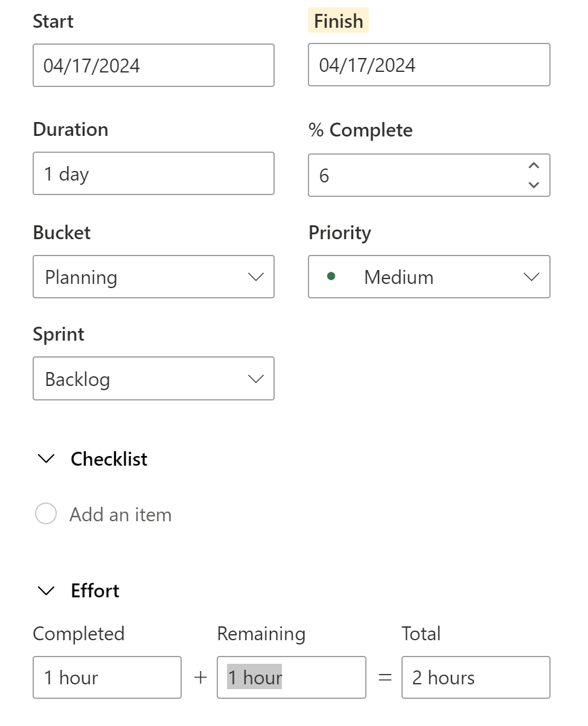Click the Duration input field
The width and height of the screenshot is (588, 726).
pyautogui.click(x=153, y=174)
